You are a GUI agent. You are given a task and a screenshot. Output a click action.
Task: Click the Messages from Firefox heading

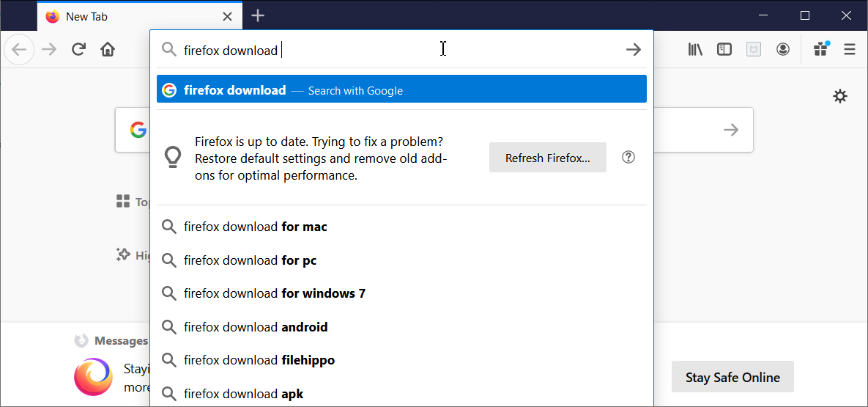tap(121, 340)
